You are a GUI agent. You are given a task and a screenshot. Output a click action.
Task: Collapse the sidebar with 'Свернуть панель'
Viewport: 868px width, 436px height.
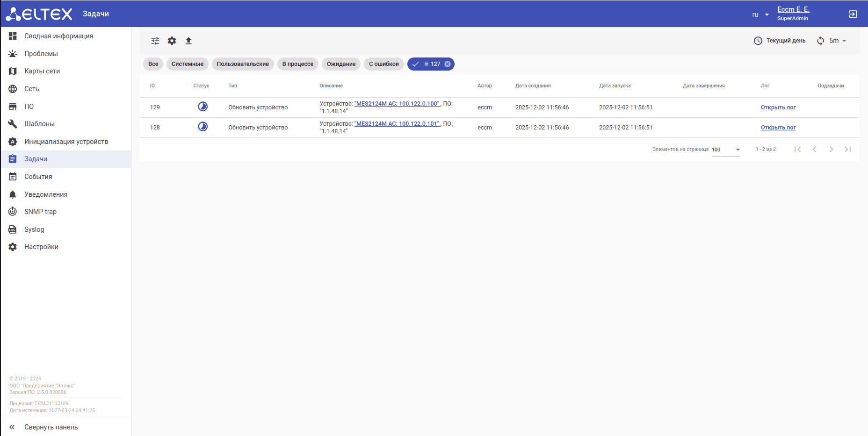coord(51,427)
